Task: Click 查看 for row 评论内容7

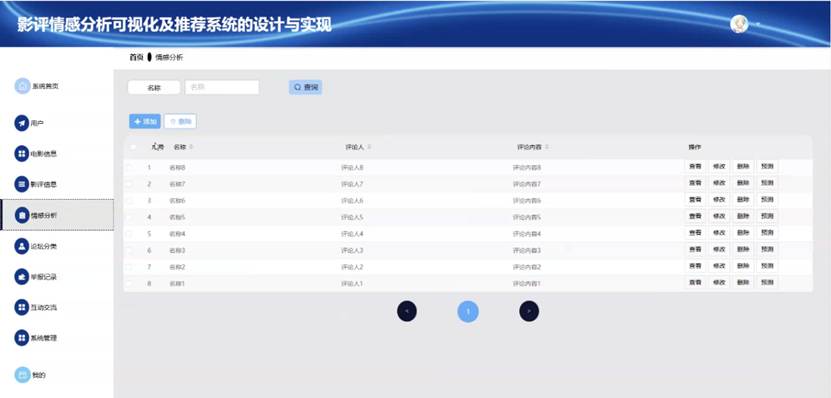Action: tap(695, 183)
